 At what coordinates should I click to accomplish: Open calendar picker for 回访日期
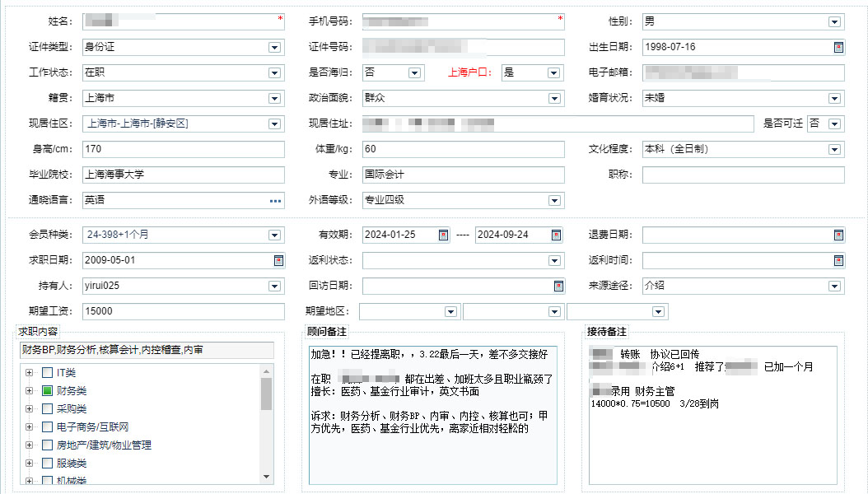click(x=558, y=286)
